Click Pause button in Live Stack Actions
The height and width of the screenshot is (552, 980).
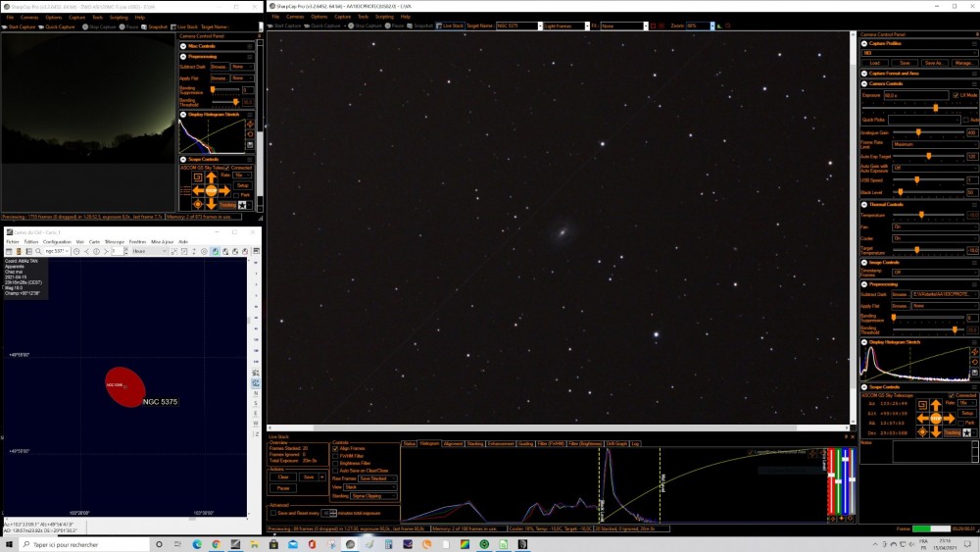[x=283, y=488]
